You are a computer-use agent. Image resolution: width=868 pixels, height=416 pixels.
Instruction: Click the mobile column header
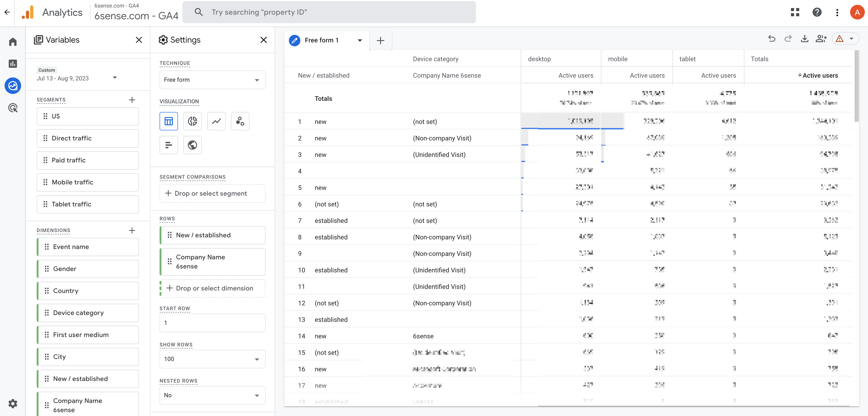click(618, 59)
